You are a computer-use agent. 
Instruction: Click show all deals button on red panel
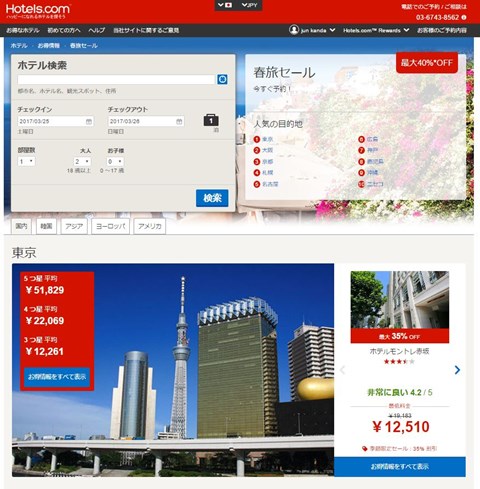(57, 377)
